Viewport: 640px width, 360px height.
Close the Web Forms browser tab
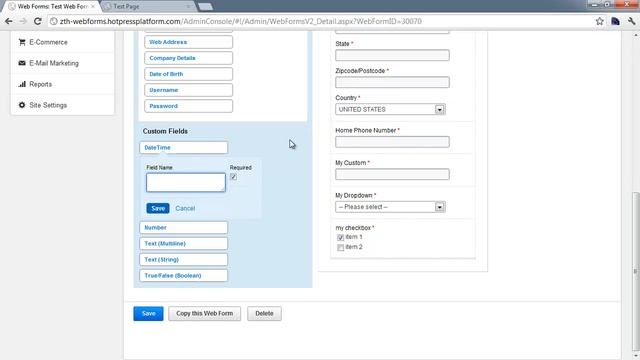coord(93,7)
